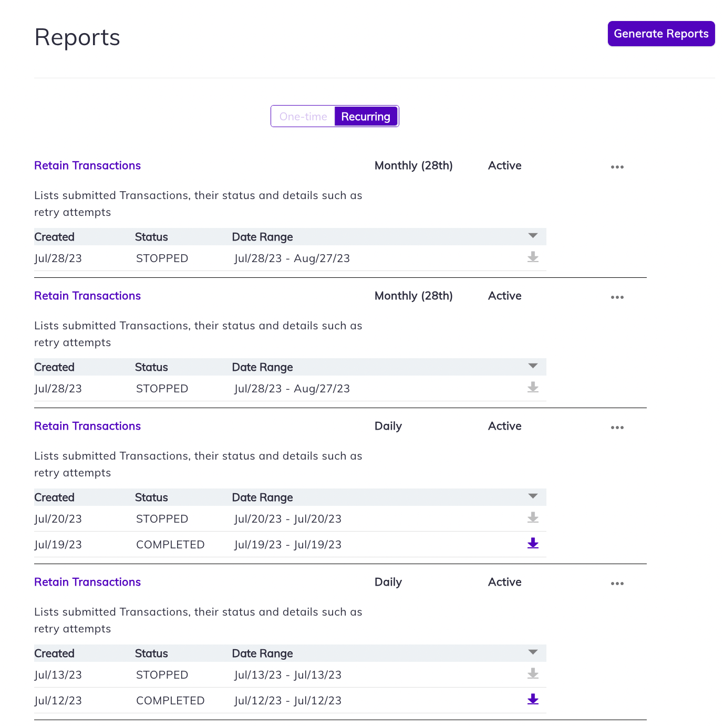Open more options menu above Jul/20/23 report
The image size is (724, 728).
click(x=617, y=428)
